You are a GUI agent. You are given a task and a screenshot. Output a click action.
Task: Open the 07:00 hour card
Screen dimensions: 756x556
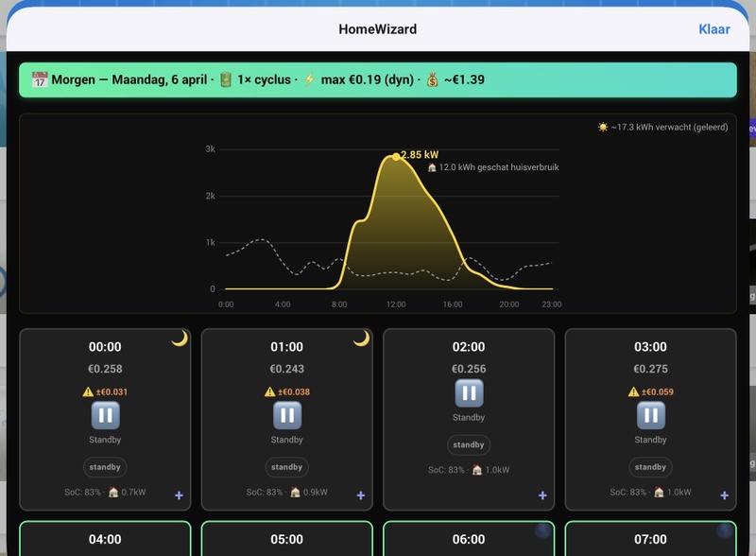point(650,539)
